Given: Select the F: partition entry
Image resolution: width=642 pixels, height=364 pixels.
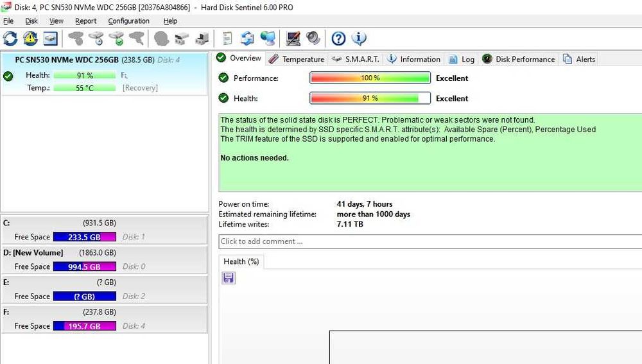Looking at the screenshot, I should (x=105, y=319).
